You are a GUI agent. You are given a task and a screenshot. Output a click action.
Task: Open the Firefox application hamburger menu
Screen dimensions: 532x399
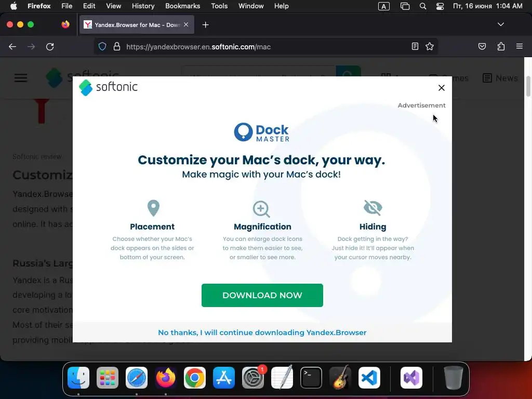coord(519,46)
